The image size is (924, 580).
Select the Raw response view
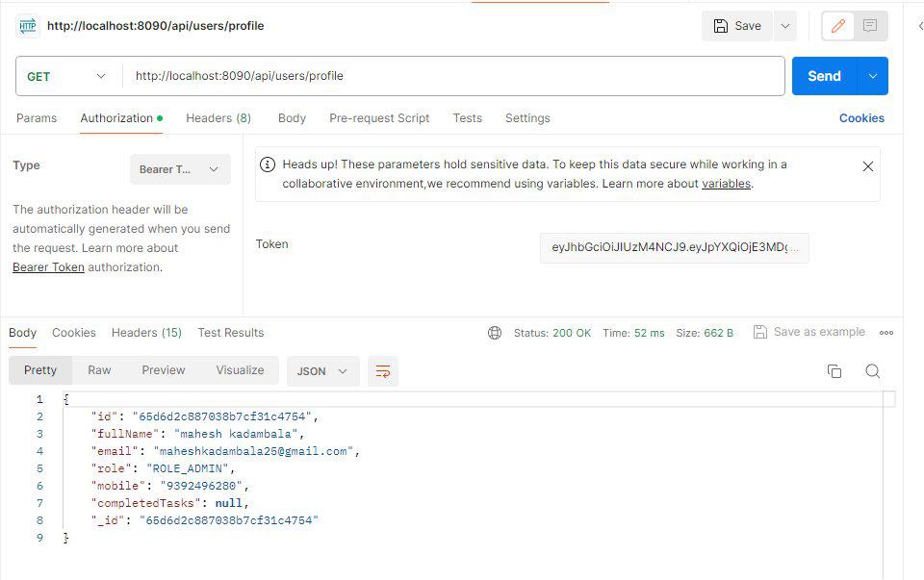click(x=99, y=370)
